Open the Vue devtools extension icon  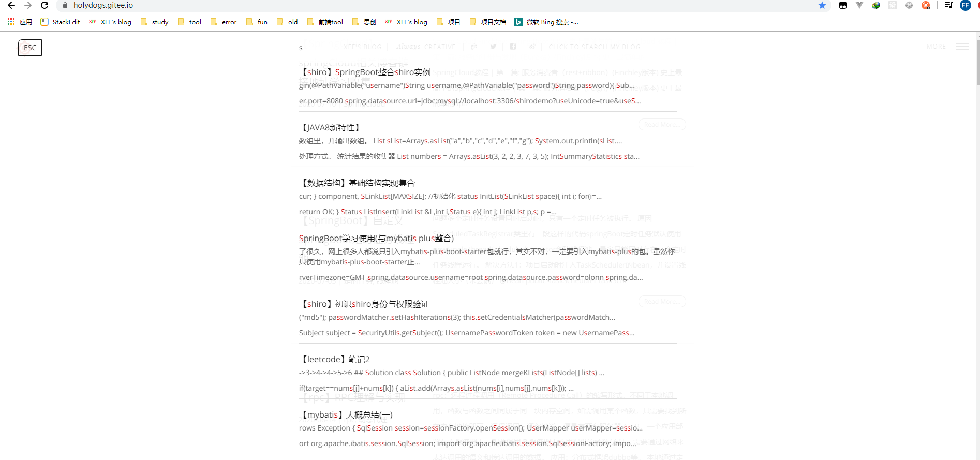[859, 5]
